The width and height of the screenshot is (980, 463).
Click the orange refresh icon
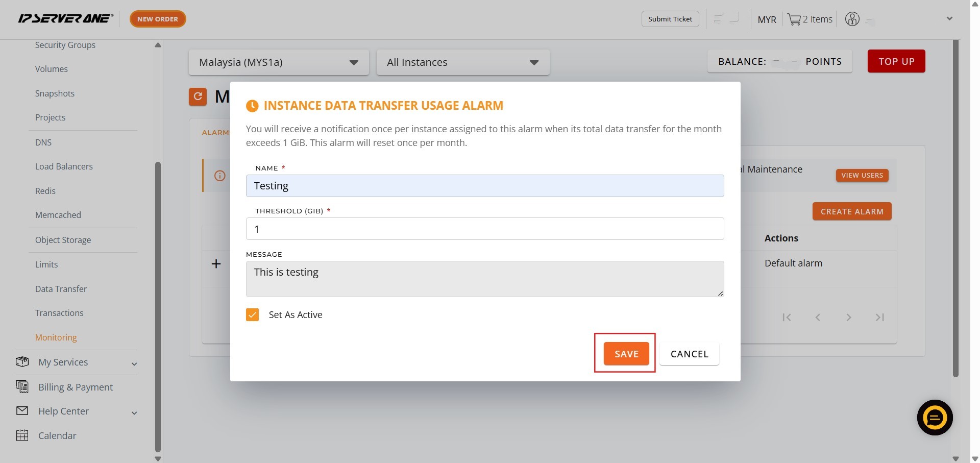pyautogui.click(x=198, y=96)
